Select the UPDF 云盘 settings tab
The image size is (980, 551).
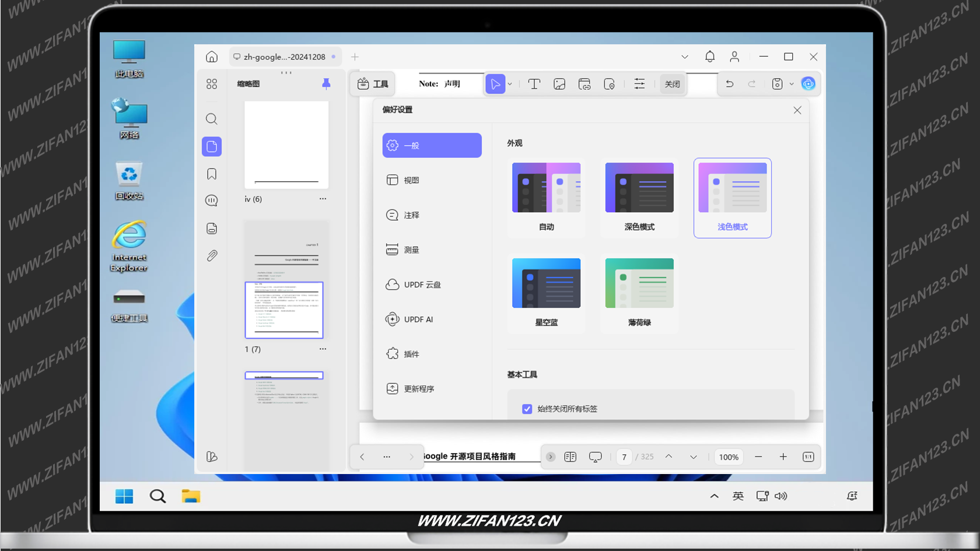(432, 285)
